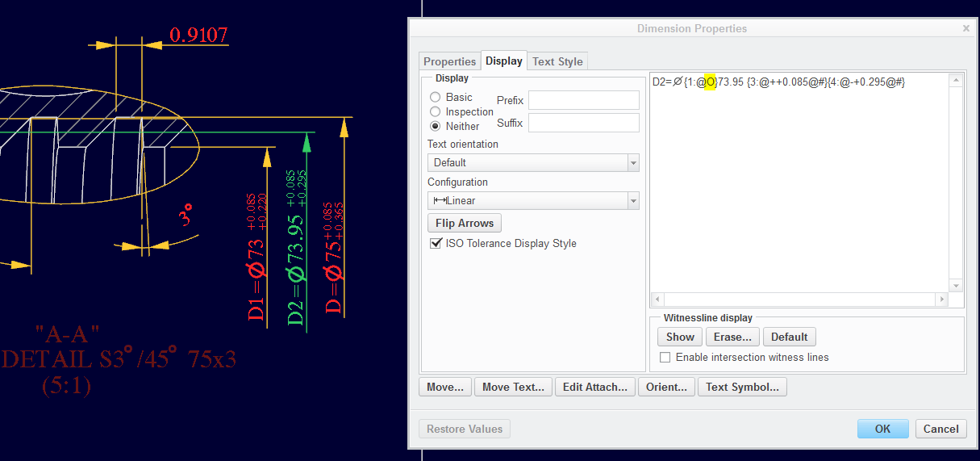The image size is (980, 461).
Task: Toggle ISO Tolerance Display Style checkbox
Action: click(436, 243)
